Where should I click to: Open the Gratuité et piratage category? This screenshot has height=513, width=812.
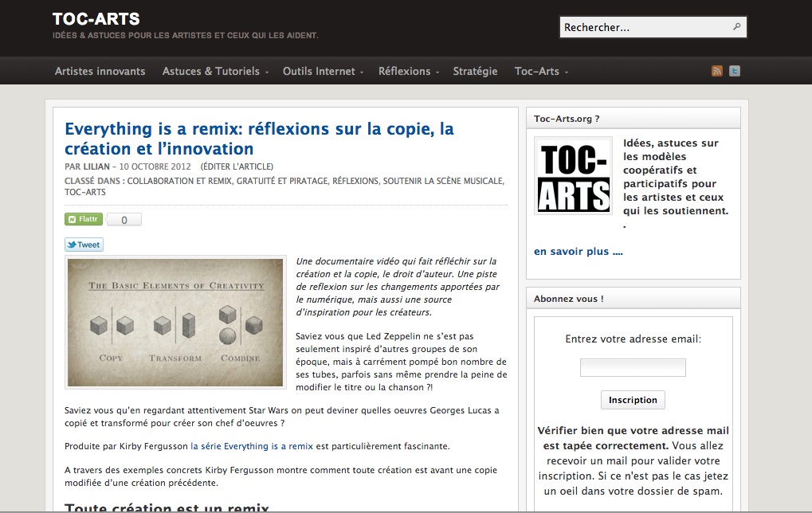click(x=282, y=181)
